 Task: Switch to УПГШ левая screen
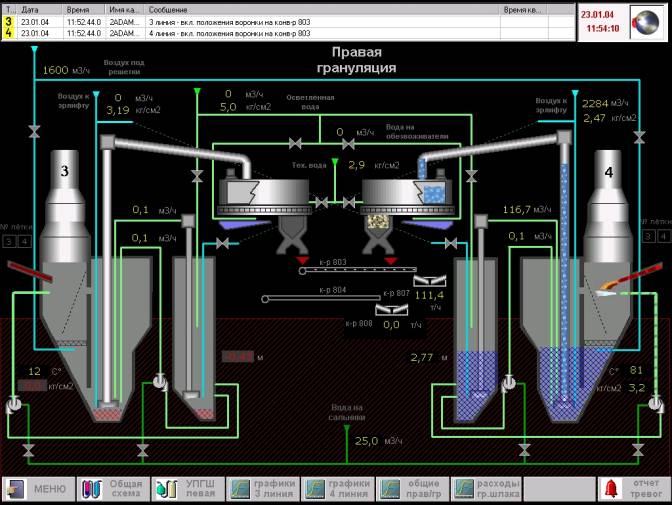(189, 489)
